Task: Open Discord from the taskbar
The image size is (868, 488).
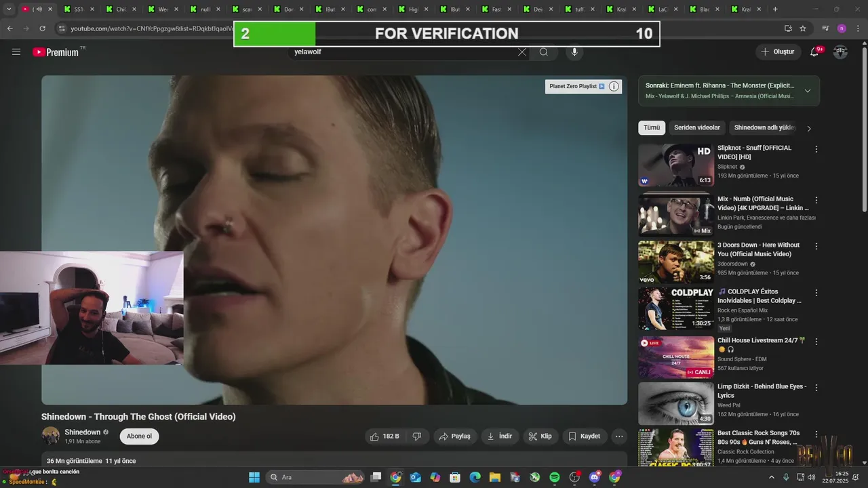Action: tap(595, 477)
